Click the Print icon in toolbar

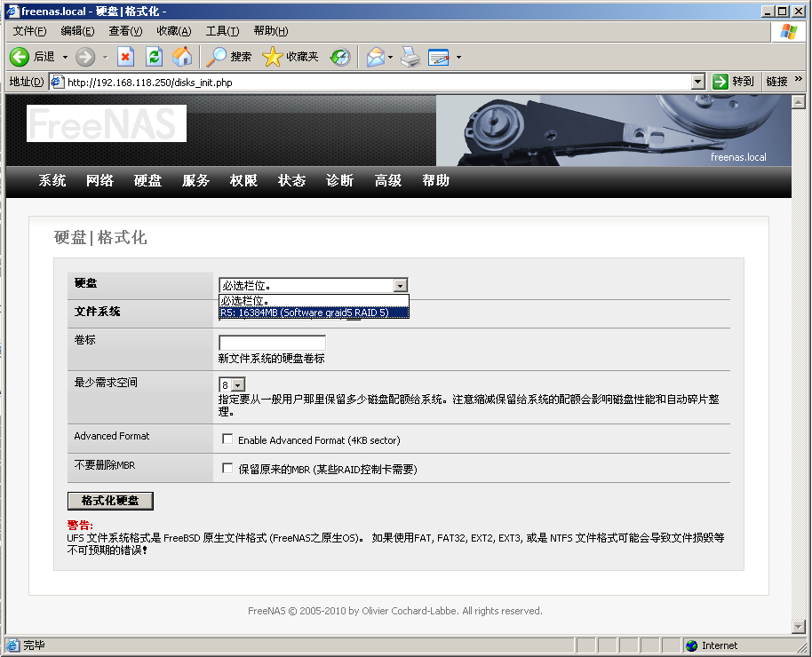pyautogui.click(x=410, y=57)
